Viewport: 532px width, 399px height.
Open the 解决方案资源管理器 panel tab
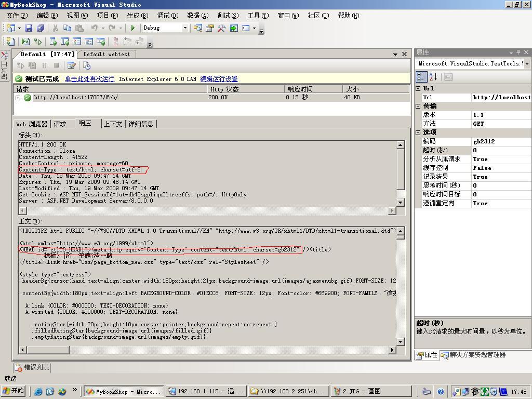(x=474, y=355)
